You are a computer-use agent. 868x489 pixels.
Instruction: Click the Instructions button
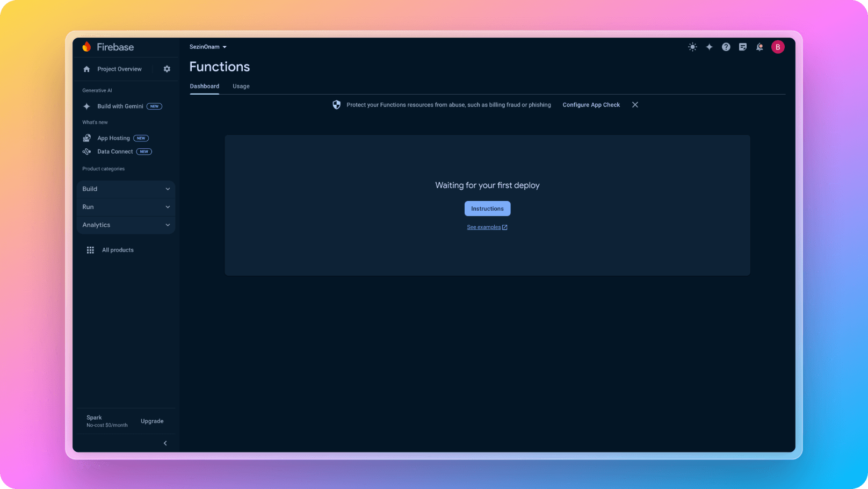coord(487,208)
